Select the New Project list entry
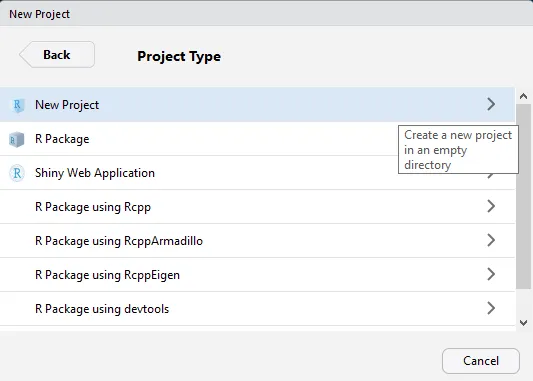This screenshot has width=533, height=381. pyautogui.click(x=257, y=105)
